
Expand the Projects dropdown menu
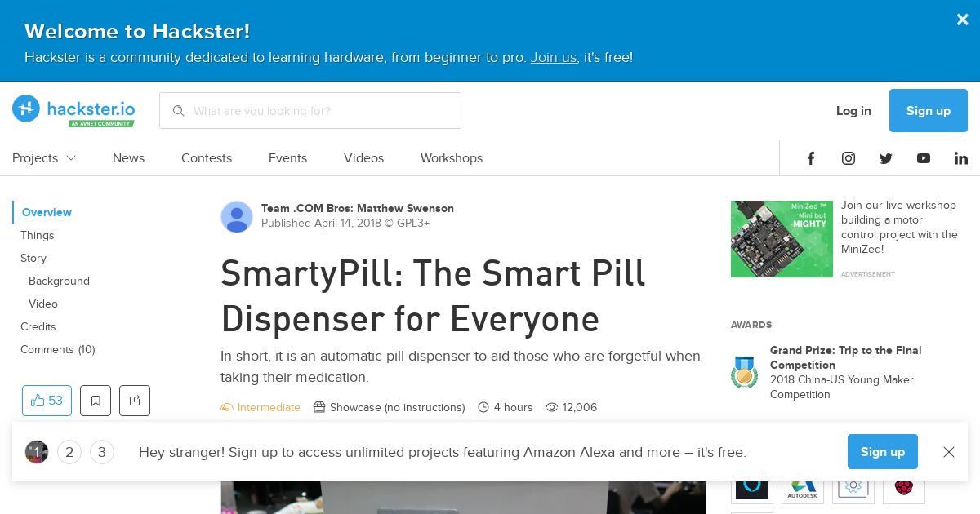[44, 158]
